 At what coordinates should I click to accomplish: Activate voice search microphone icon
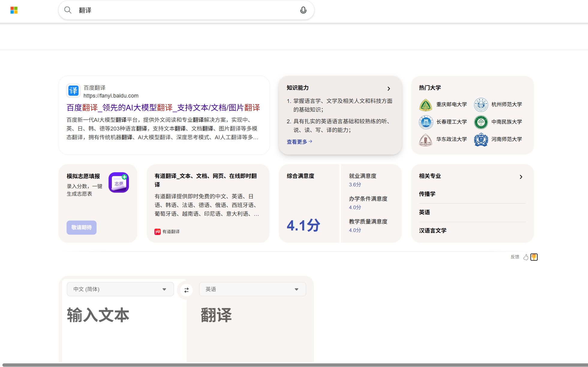point(303,10)
